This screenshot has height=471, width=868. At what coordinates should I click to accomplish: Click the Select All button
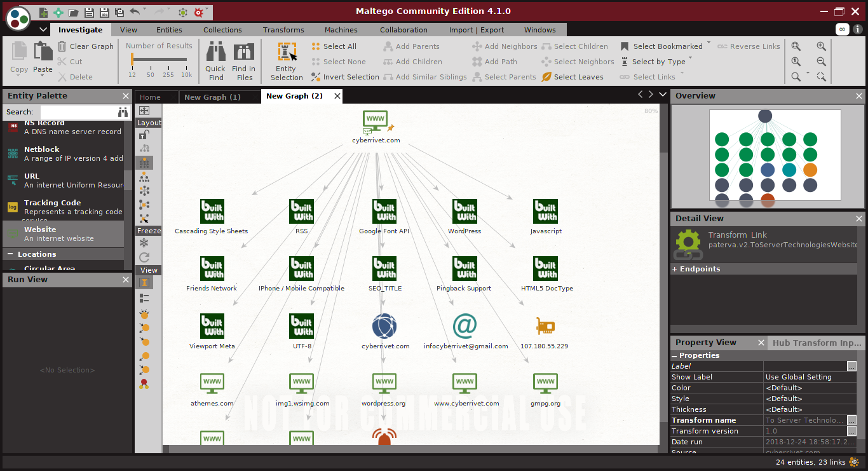(x=334, y=46)
